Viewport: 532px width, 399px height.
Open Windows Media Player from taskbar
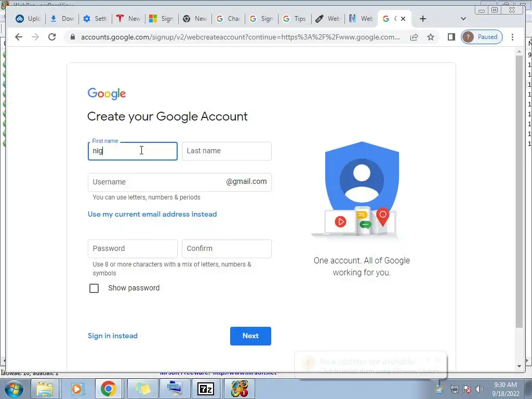[x=77, y=389]
